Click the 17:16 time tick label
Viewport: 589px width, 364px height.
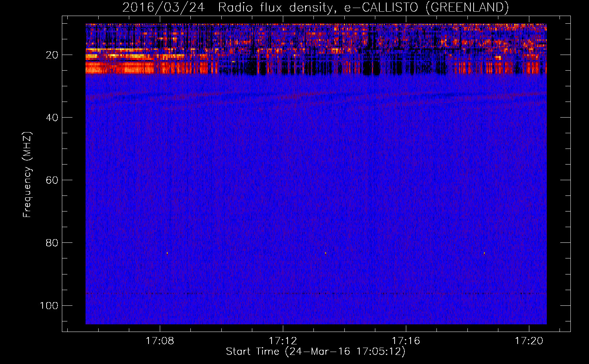[x=406, y=341]
